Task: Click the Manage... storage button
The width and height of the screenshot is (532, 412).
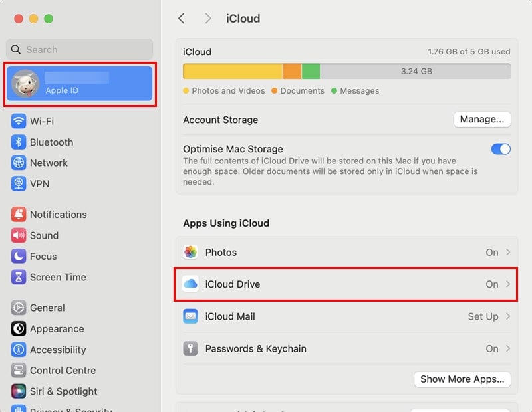Action: (x=482, y=120)
